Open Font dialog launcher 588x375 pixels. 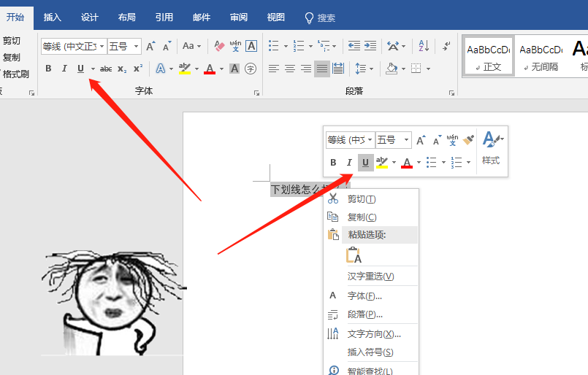pos(256,93)
